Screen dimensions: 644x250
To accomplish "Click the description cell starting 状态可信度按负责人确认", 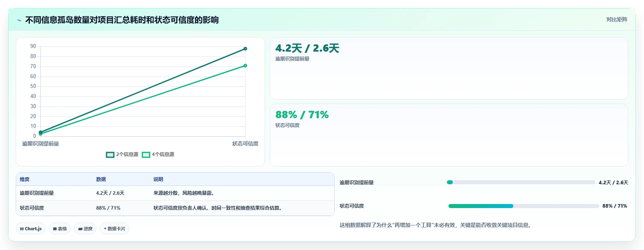I will (x=219, y=208).
